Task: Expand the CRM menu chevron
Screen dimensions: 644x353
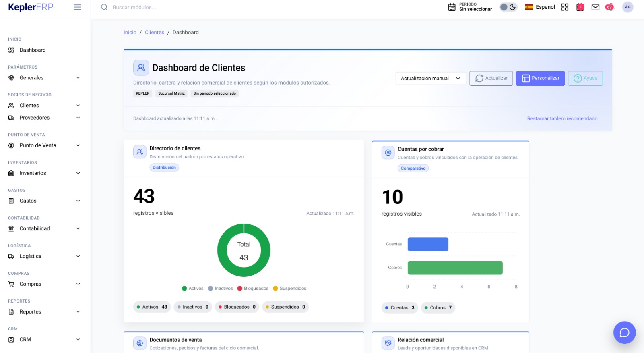Action: click(78, 340)
